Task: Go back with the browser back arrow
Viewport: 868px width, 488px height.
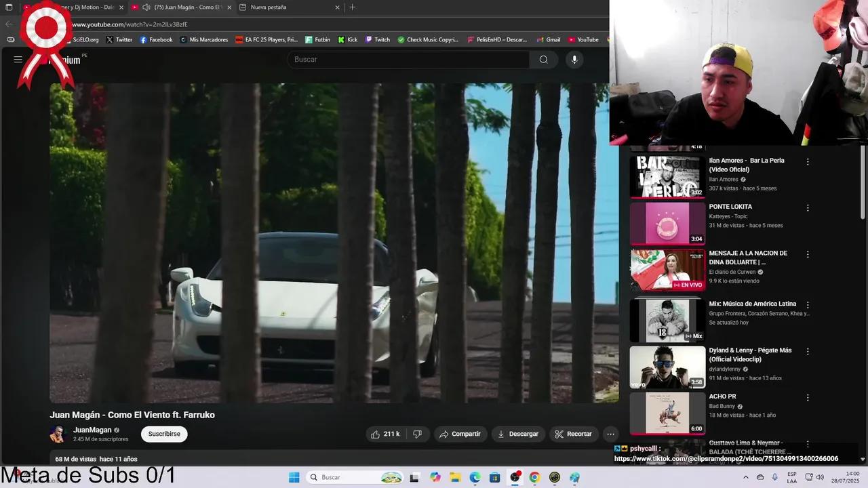Action: pos(9,24)
